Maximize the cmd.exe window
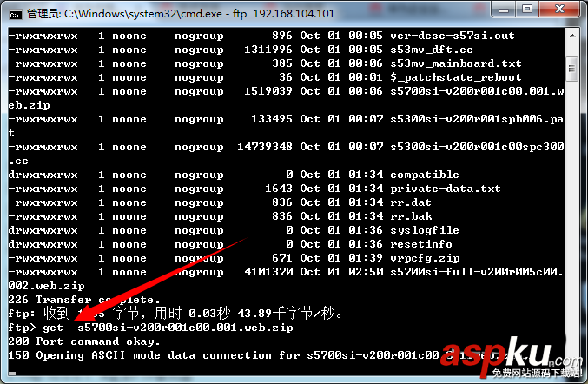Image resolution: width=588 pixels, height=384 pixels. [527, 10]
